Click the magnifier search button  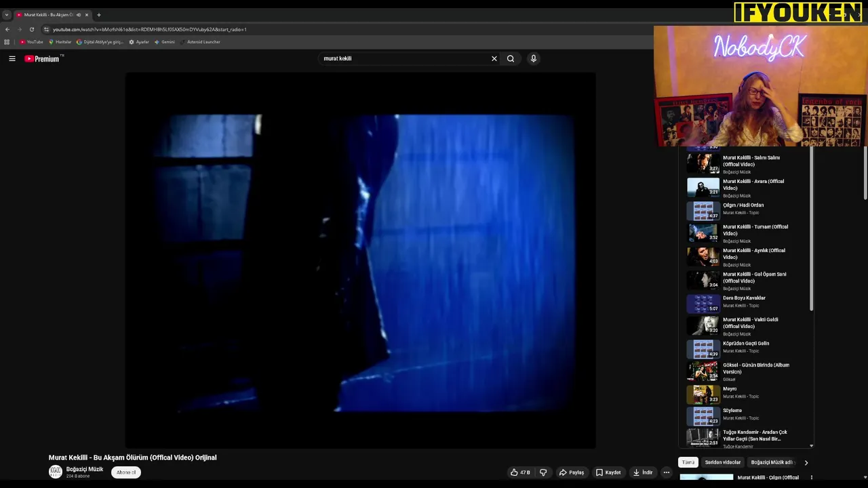511,59
